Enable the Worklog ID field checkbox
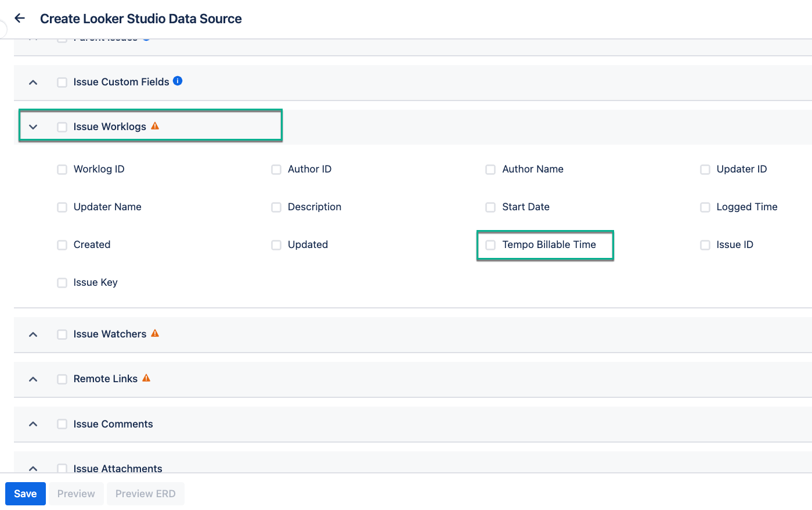Image resolution: width=812 pixels, height=510 pixels. point(62,170)
